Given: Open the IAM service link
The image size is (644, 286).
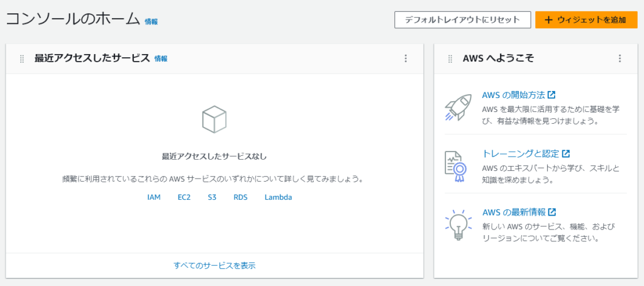Looking at the screenshot, I should pyautogui.click(x=154, y=197).
